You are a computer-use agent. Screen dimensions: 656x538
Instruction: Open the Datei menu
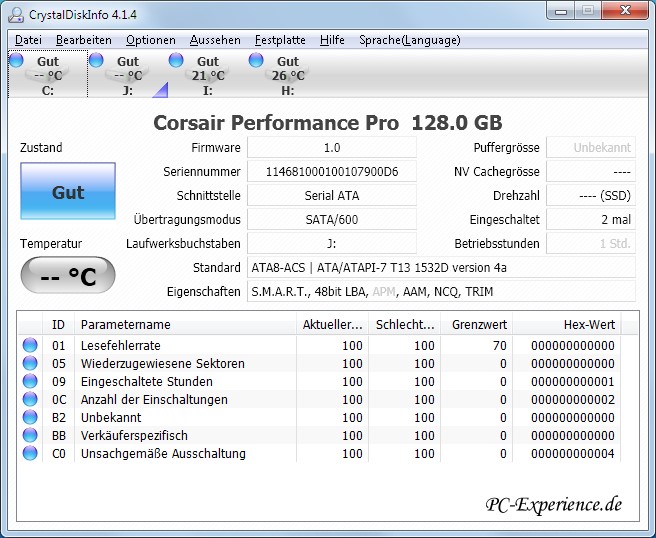pyautogui.click(x=28, y=40)
